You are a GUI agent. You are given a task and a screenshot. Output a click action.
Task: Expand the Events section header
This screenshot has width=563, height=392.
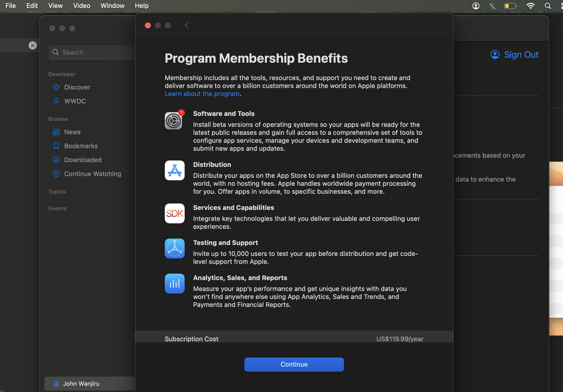click(x=57, y=208)
